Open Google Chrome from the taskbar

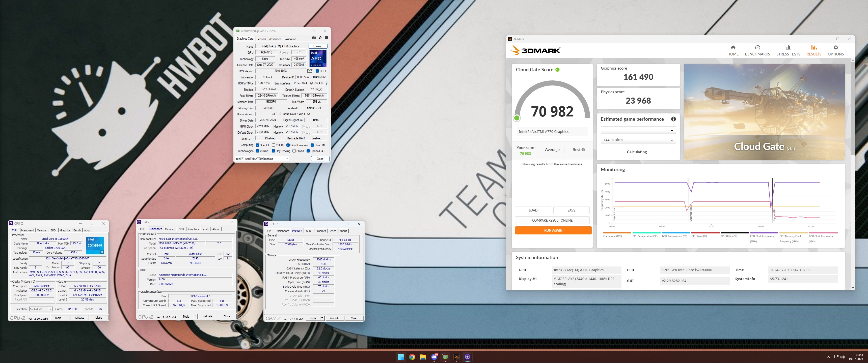coord(412,357)
